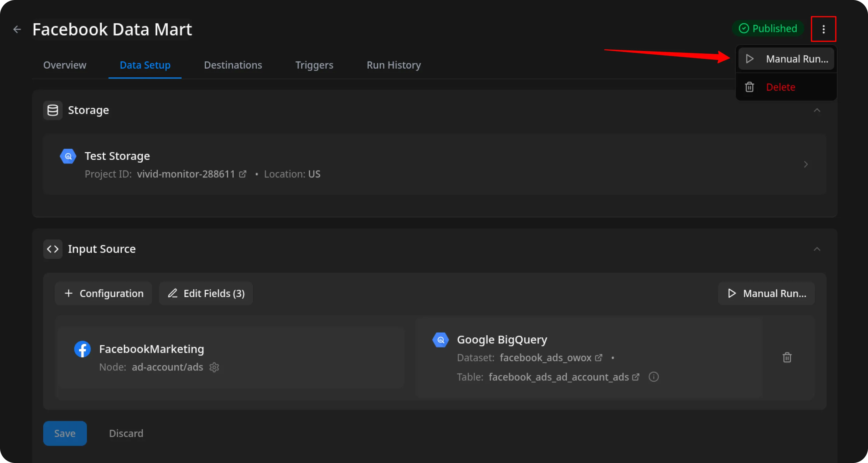The height and width of the screenshot is (463, 868).
Task: Click the Test Storage BigQuery hexagon icon
Action: coord(68,156)
